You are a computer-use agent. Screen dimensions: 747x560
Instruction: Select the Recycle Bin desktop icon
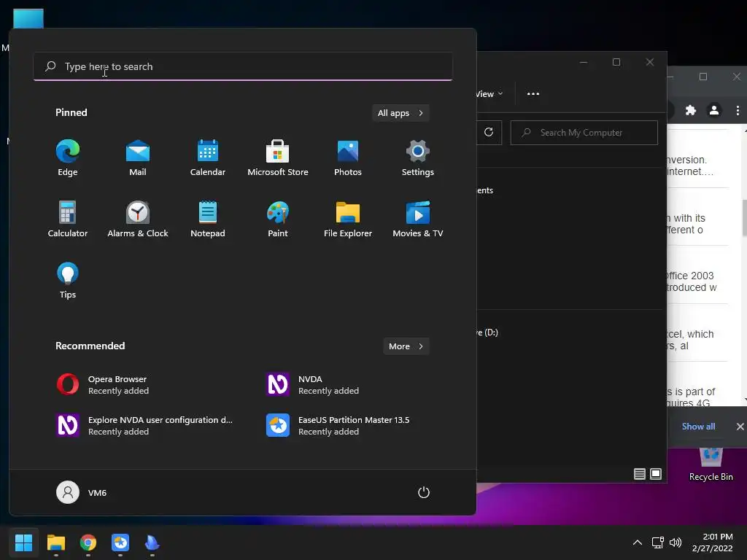coord(711,464)
